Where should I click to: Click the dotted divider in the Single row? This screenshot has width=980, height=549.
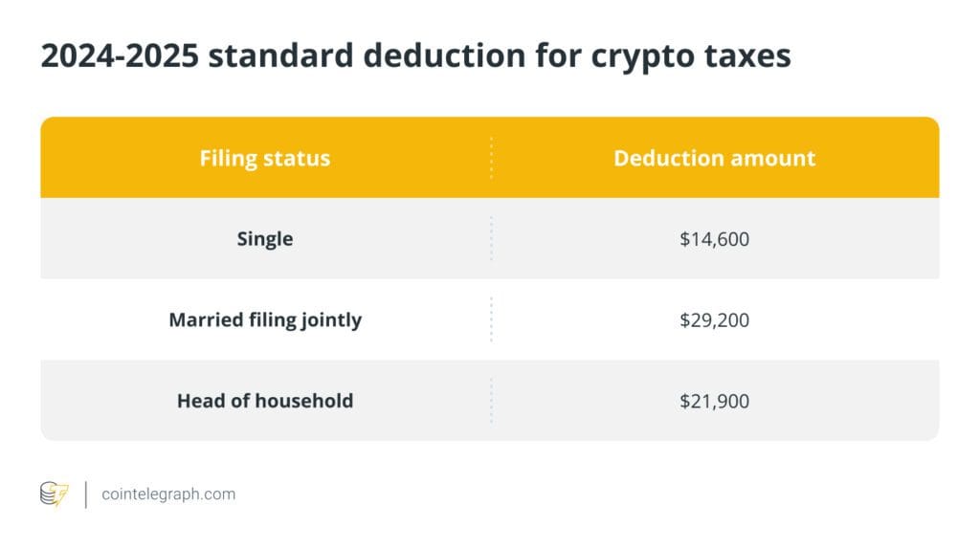point(491,238)
